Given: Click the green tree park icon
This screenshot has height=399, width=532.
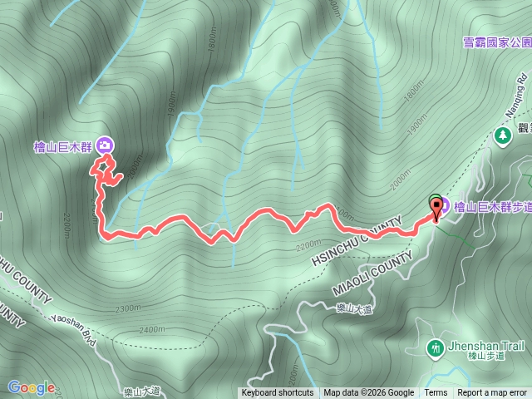Looking at the screenshot, I should click(x=502, y=136).
